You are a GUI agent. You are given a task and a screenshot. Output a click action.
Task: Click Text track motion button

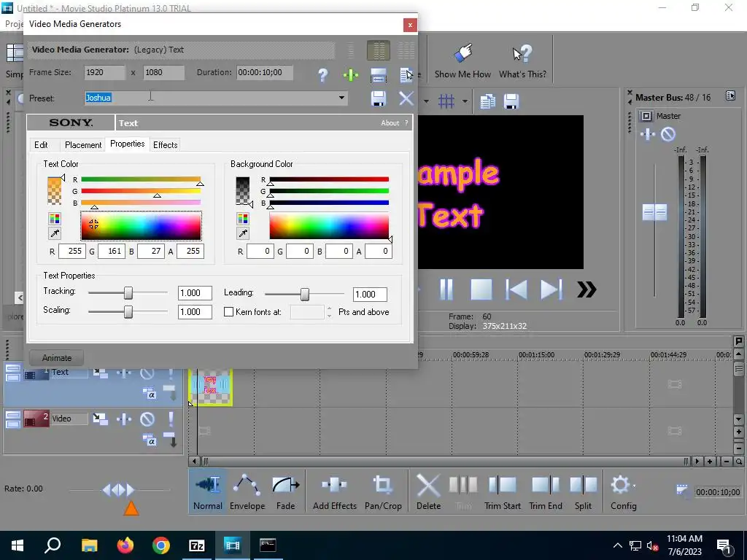click(101, 373)
